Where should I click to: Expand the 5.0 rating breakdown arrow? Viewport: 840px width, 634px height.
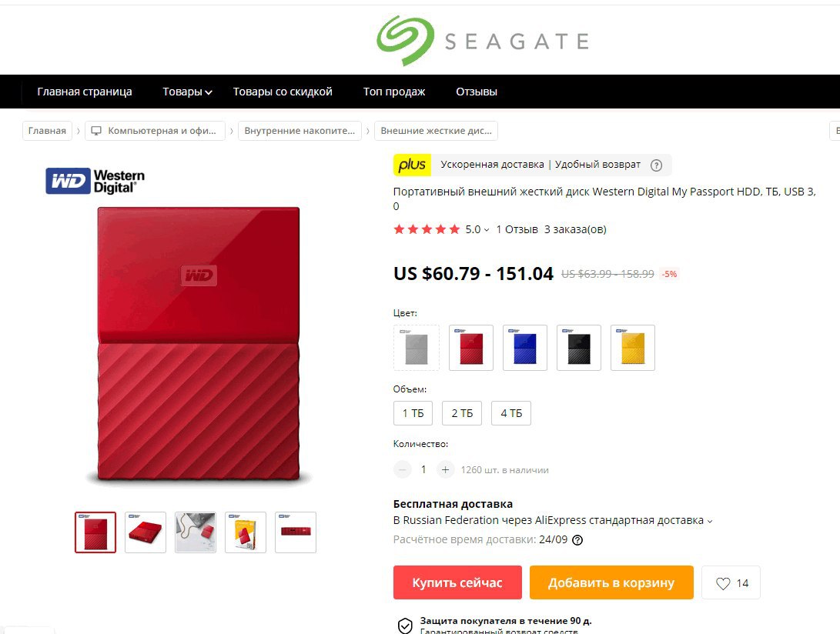(487, 230)
